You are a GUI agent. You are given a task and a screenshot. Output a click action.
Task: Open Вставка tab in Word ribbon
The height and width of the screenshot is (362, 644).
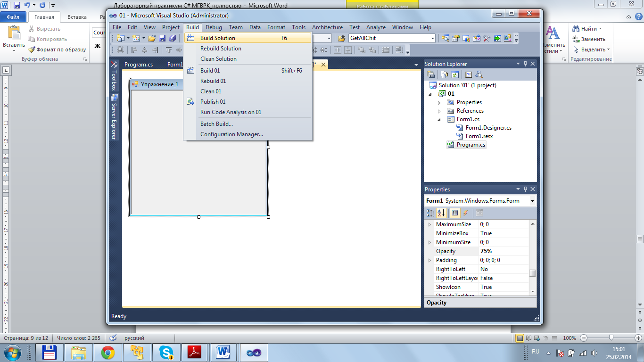77,17
